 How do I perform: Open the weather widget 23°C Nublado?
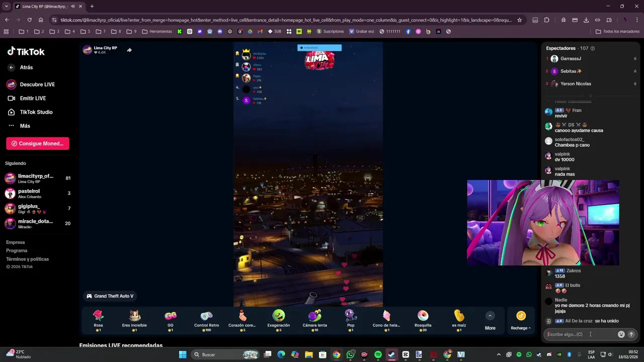(x=19, y=354)
